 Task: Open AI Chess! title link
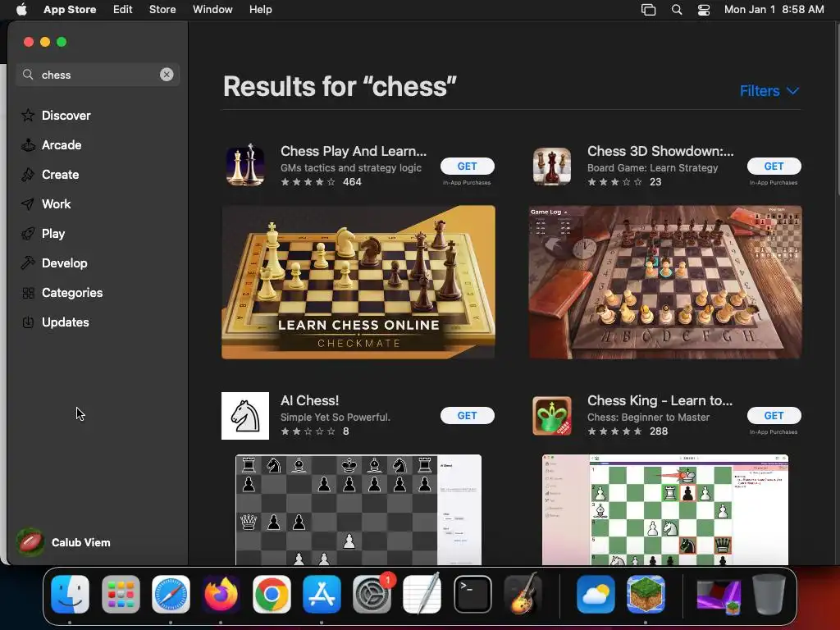(309, 400)
